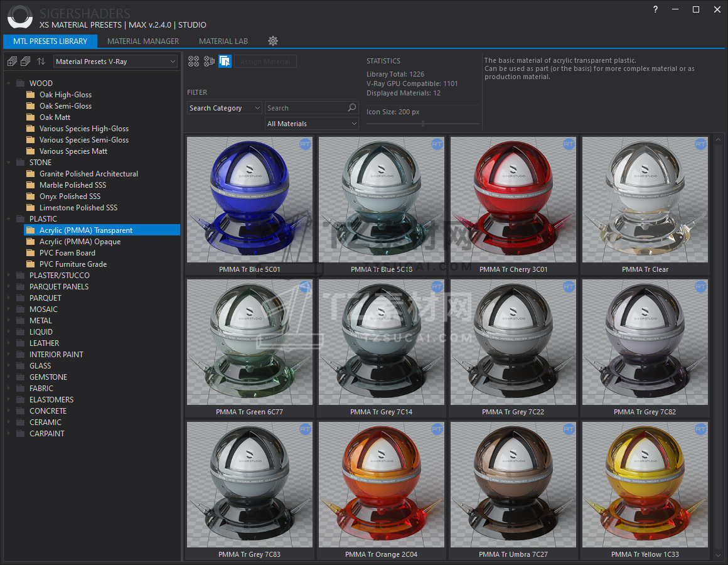Expand all categories in the tree

(12, 62)
